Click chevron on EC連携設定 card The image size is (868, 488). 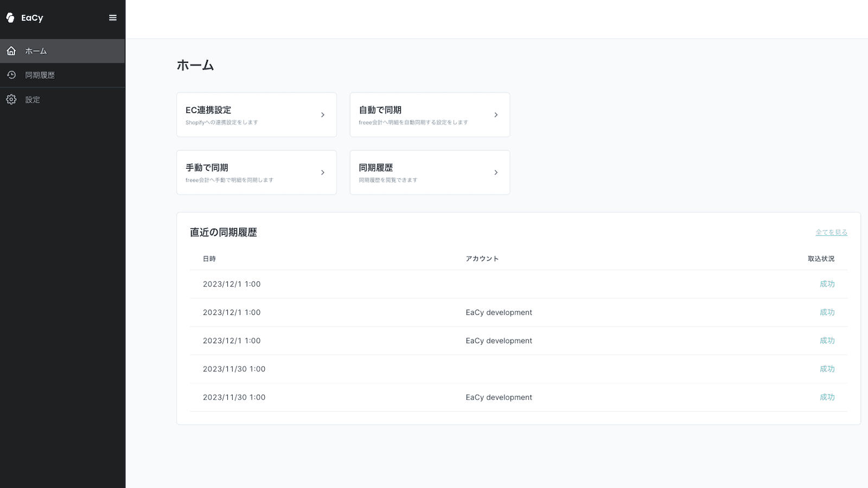coord(323,115)
